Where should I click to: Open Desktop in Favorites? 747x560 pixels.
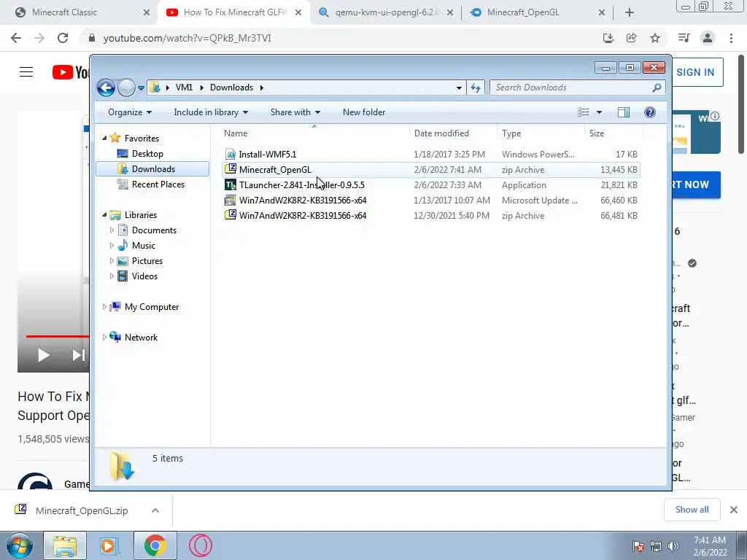point(147,154)
